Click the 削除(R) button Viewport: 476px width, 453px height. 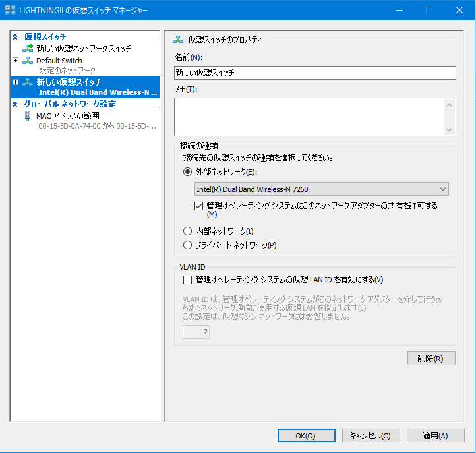[431, 359]
